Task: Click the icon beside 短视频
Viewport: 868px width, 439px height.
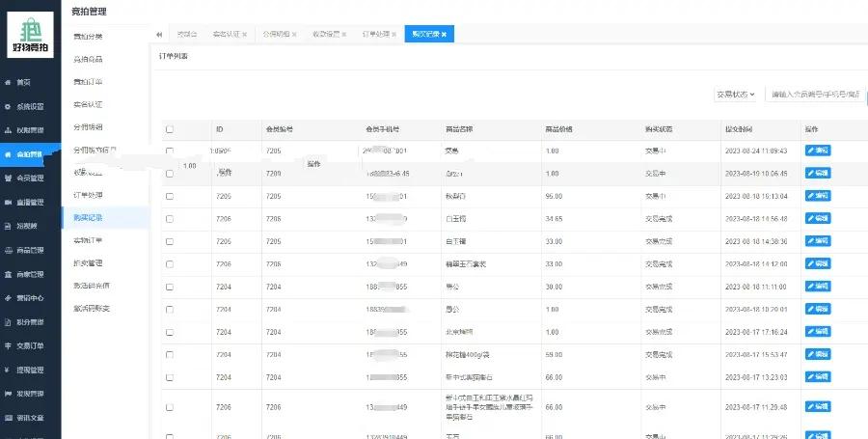Action: coord(8,226)
